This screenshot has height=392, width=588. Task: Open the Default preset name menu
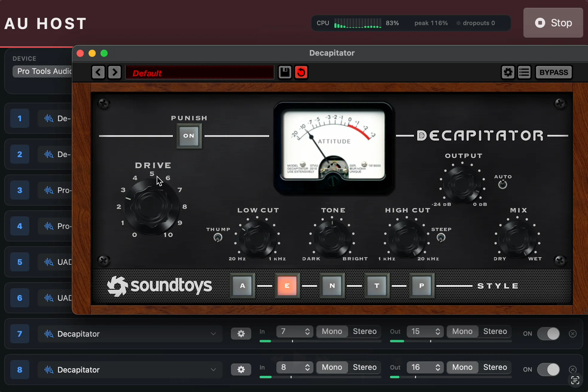pyautogui.click(x=199, y=72)
